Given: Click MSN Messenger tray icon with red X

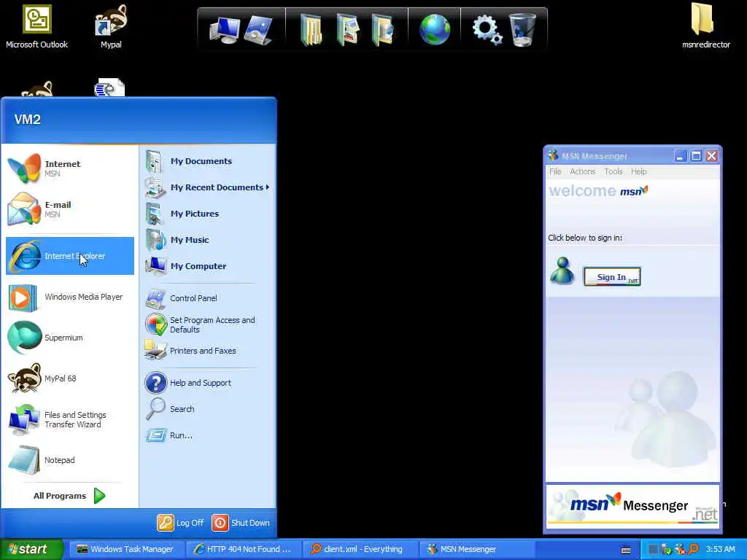Looking at the screenshot, I should point(681,549).
